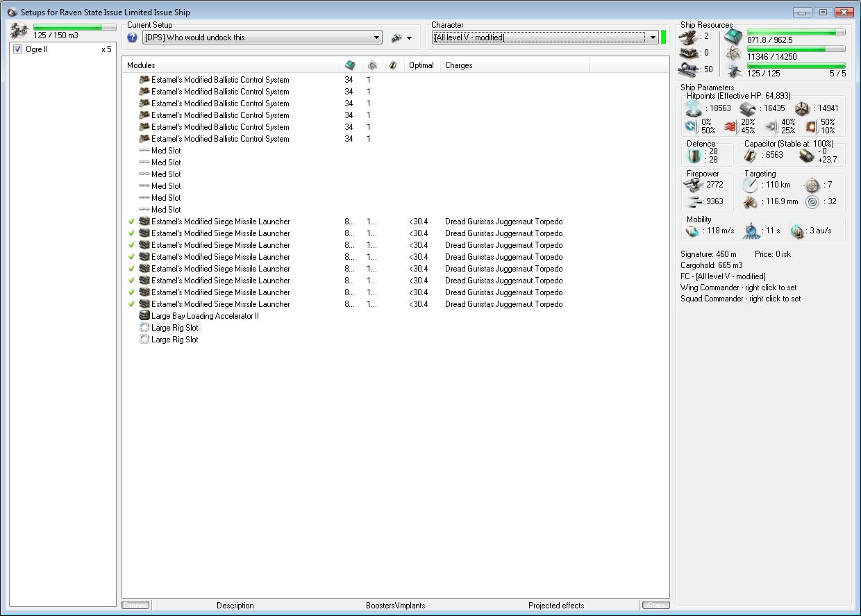Sort the list by Modules column header
The width and height of the screenshot is (861, 616).
tap(231, 65)
